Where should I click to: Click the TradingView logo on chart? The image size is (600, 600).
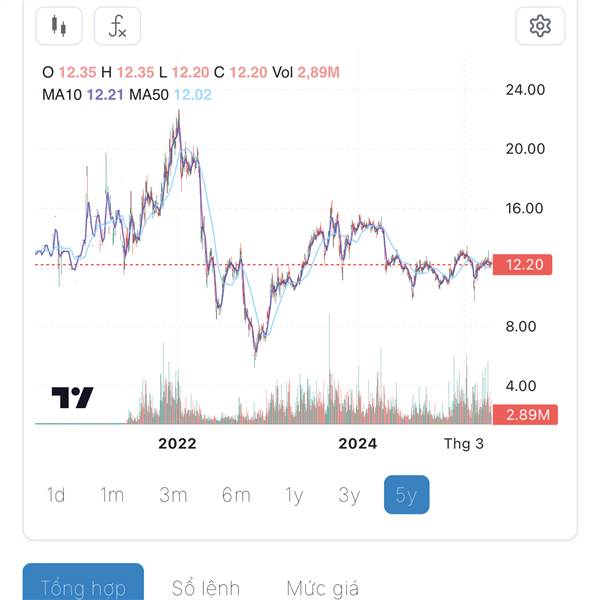click(x=72, y=397)
